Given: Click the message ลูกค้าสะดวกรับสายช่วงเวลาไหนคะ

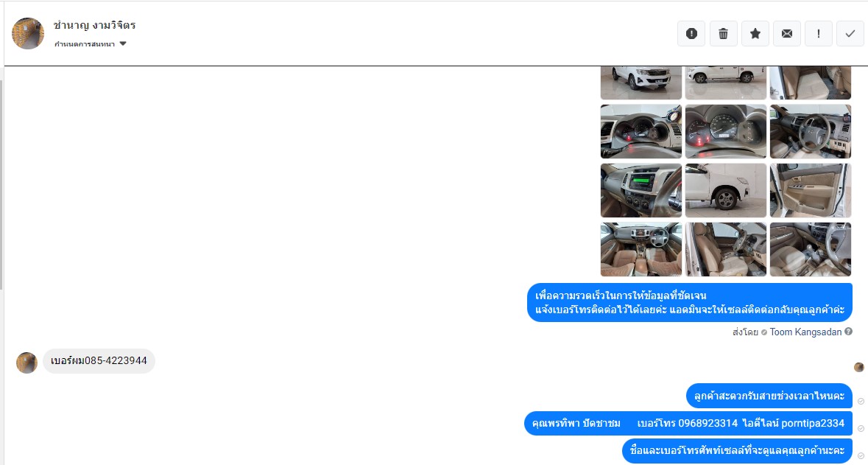Looking at the screenshot, I should tap(769, 396).
